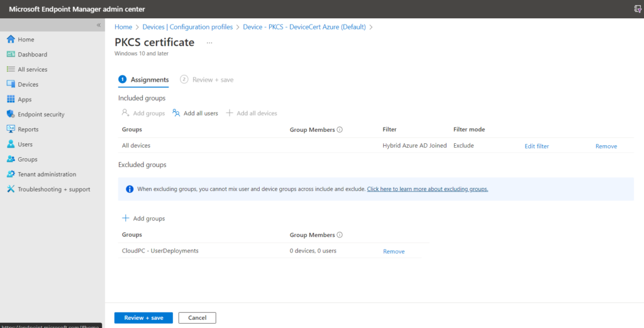644x328 pixels.
Task: Click the Add all devices plus icon
Action: [230, 113]
